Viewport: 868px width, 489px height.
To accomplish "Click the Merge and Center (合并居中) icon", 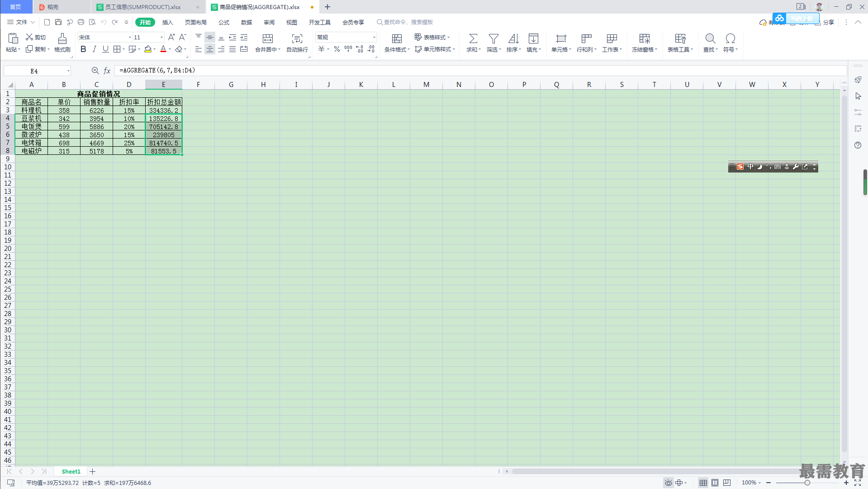I will (268, 38).
